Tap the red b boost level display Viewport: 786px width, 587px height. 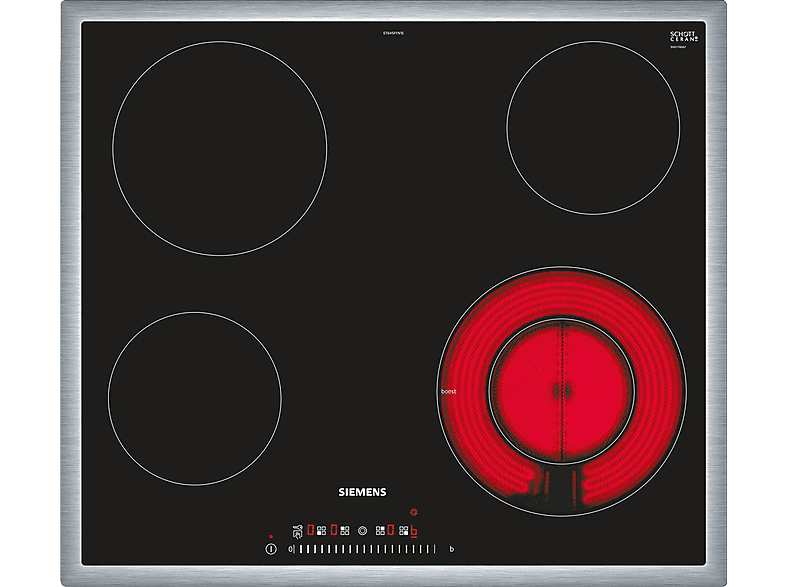pyautogui.click(x=415, y=531)
